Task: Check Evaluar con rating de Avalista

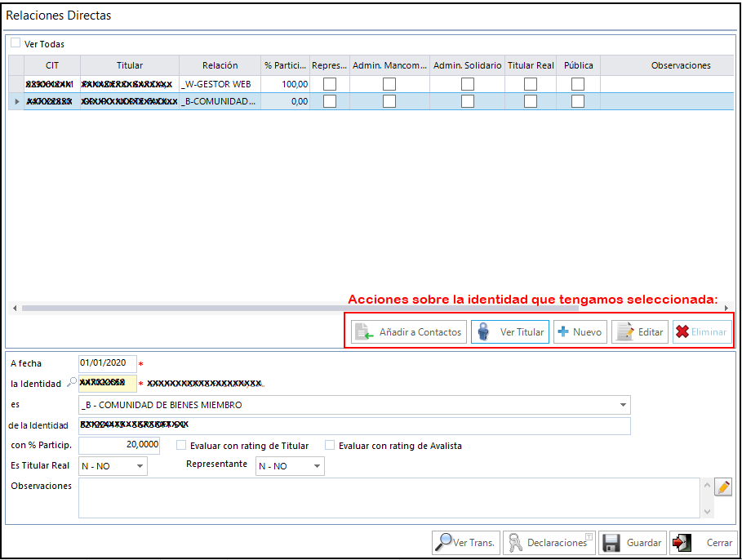Action: (330, 445)
